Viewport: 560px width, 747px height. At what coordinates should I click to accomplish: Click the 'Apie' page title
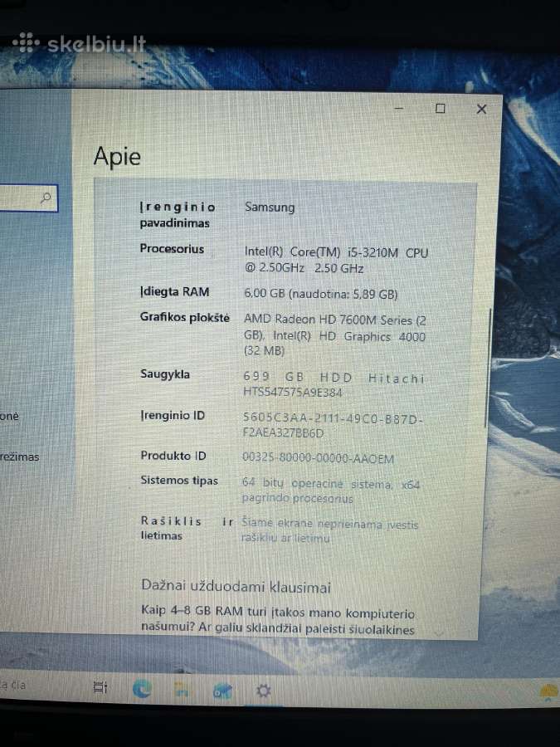tap(117, 156)
